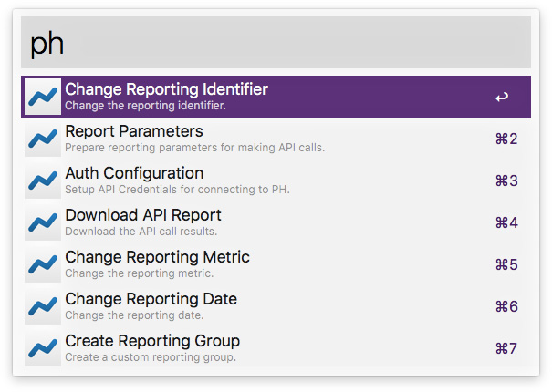Click the icon beside Change Reporting Metric
The image size is (552, 392).
click(42, 264)
